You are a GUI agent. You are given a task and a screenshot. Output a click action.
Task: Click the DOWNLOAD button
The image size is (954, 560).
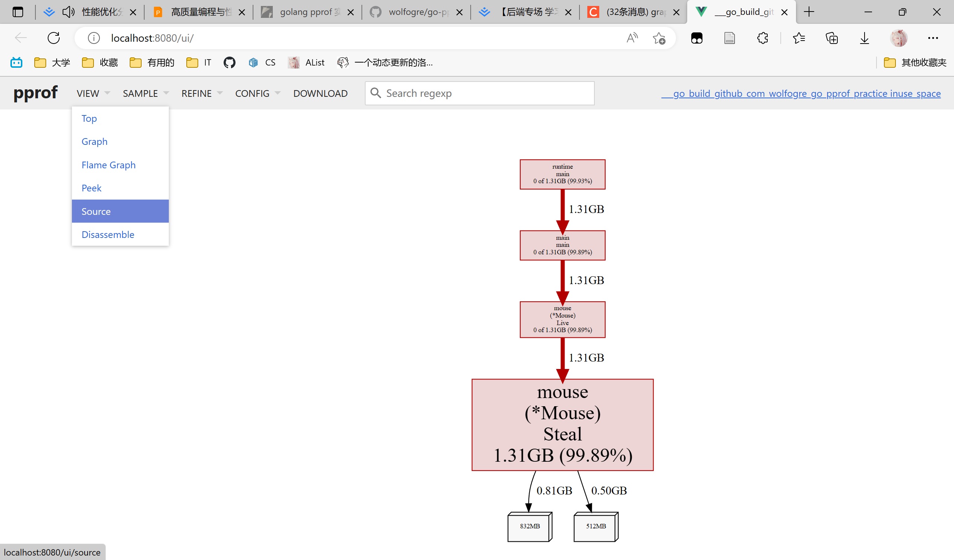click(x=320, y=93)
